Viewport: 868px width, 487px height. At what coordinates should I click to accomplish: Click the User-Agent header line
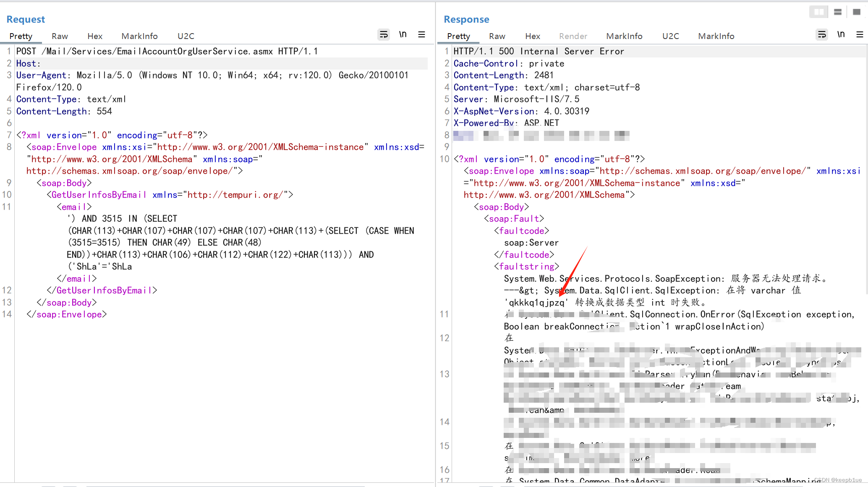[212, 81]
